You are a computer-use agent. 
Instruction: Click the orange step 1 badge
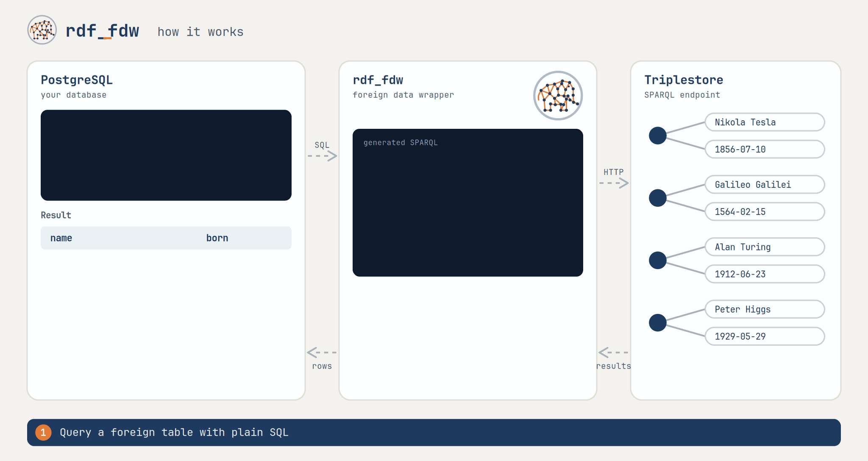[43, 432]
